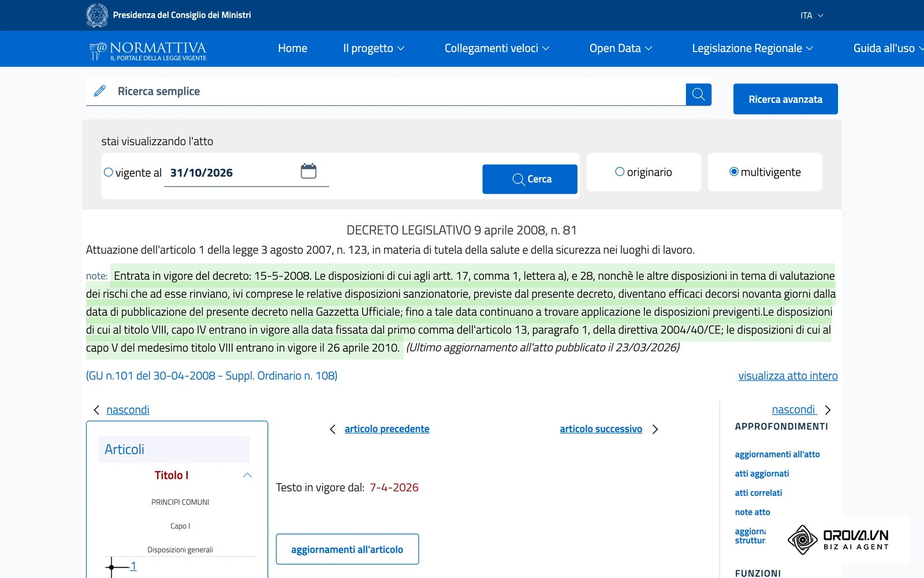Click the magnifier search button

[698, 94]
